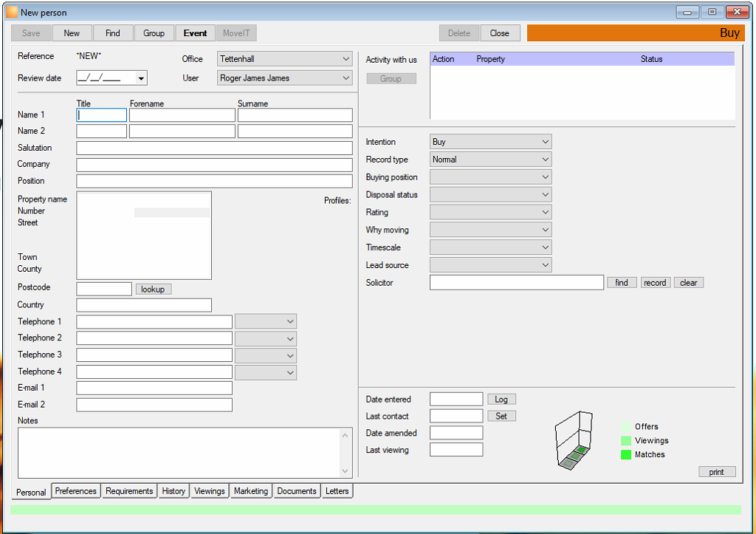
Task: Click the funnel diagram graphic
Action: pyautogui.click(x=574, y=441)
